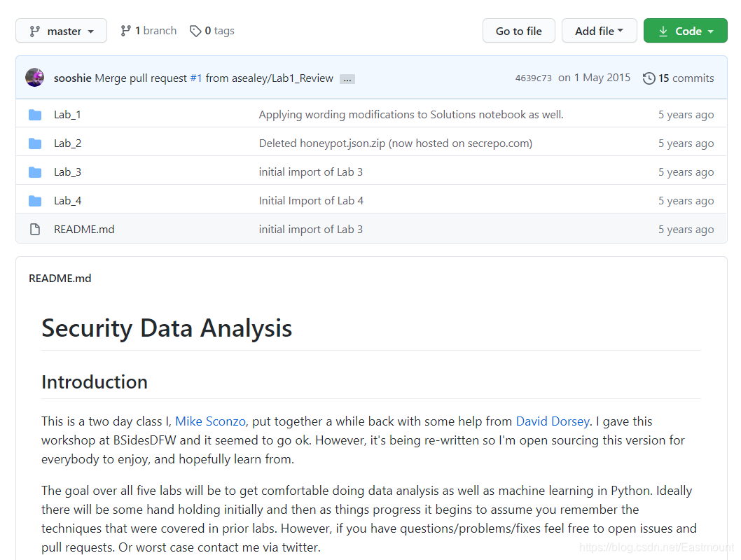Viewport: 741px width, 560px height.
Task: Open the 'Deleted honeypot.json.zip' commit message
Action: [x=396, y=143]
